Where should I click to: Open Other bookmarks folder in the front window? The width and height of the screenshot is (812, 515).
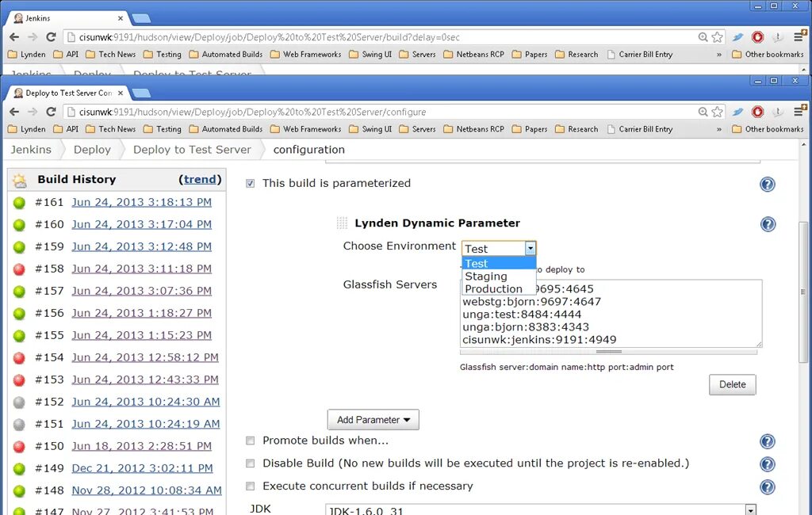pos(768,129)
